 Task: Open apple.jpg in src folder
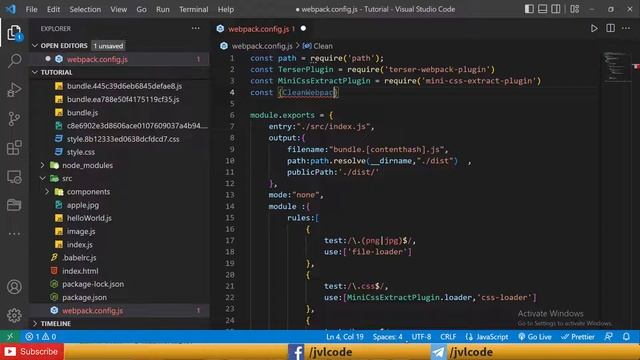point(83,205)
